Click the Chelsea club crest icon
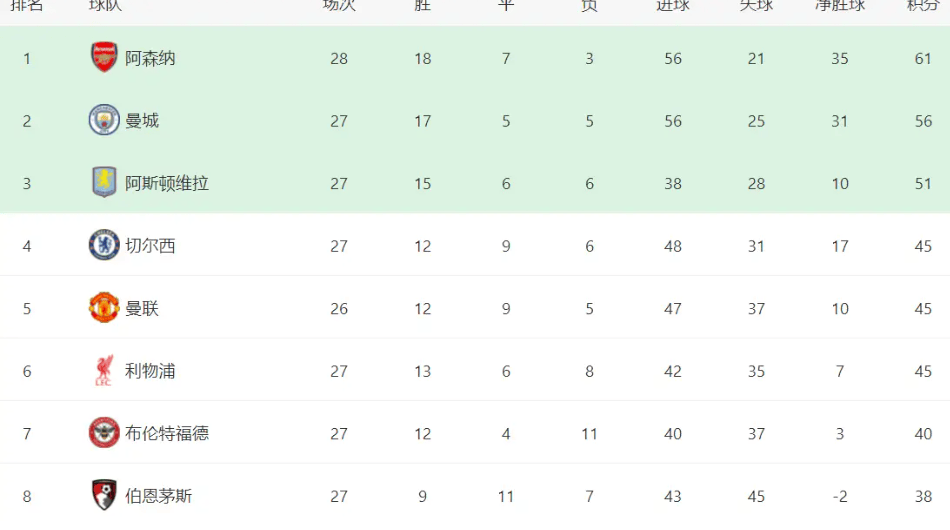This screenshot has width=950, height=530. point(104,246)
